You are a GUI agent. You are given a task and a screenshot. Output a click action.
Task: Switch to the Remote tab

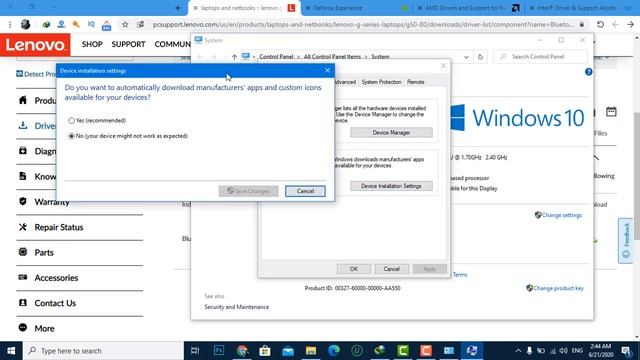click(416, 82)
